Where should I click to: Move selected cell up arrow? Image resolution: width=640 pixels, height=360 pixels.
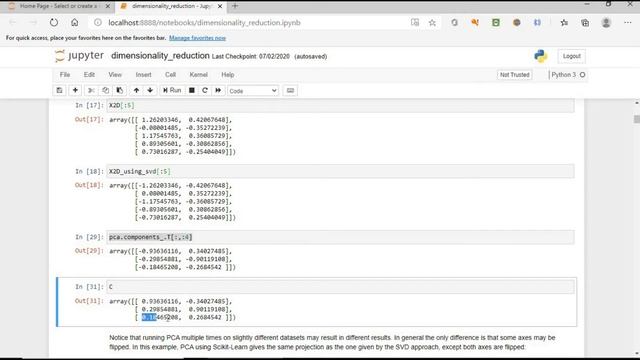pos(136,90)
